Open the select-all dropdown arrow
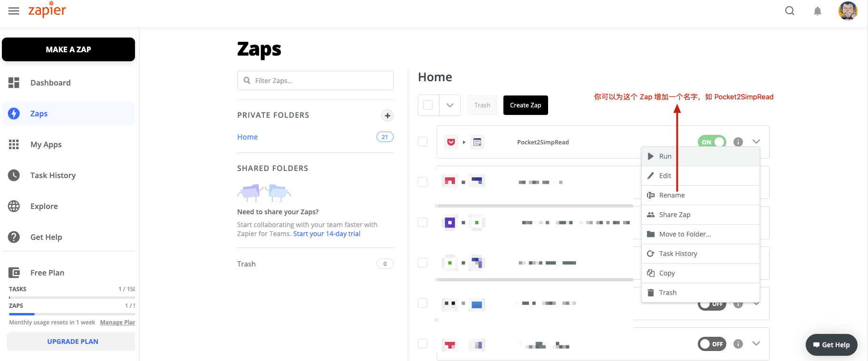868x361 pixels. point(450,105)
